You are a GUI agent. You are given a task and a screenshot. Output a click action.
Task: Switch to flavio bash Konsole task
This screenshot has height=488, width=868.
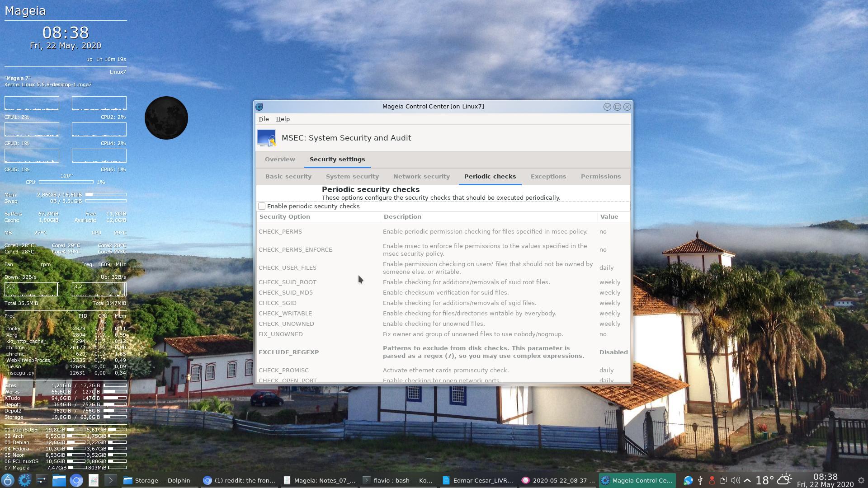point(399,480)
